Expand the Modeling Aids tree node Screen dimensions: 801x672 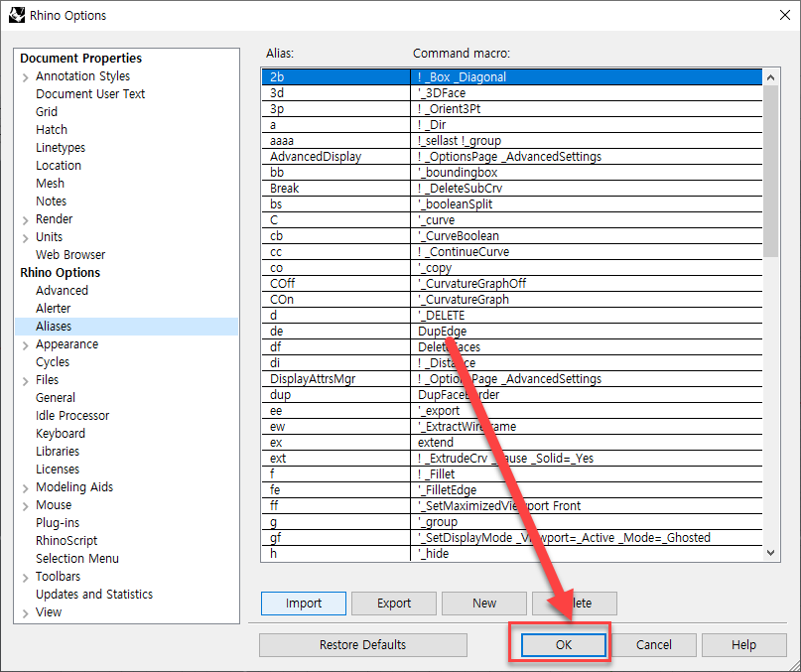pyautogui.click(x=25, y=489)
